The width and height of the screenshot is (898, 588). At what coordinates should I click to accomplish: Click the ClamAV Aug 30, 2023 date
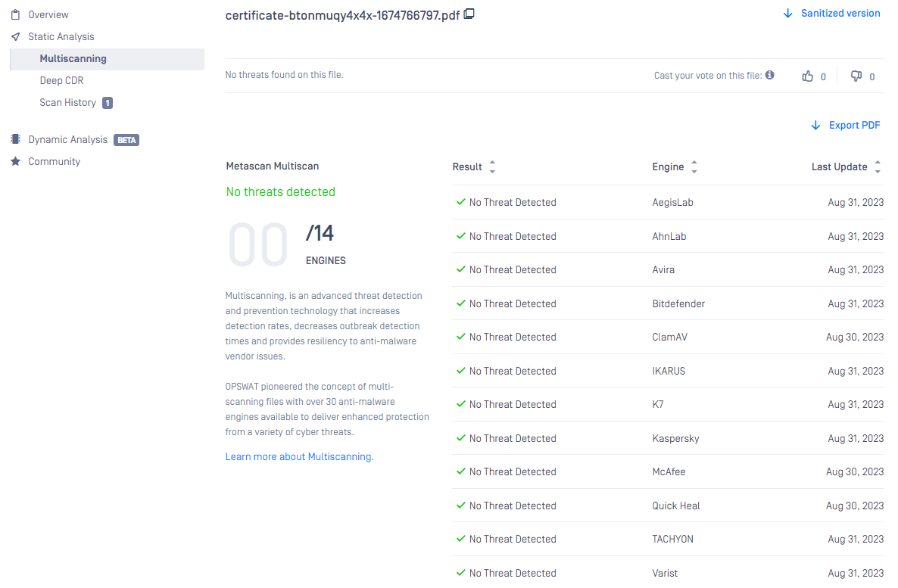(x=855, y=338)
